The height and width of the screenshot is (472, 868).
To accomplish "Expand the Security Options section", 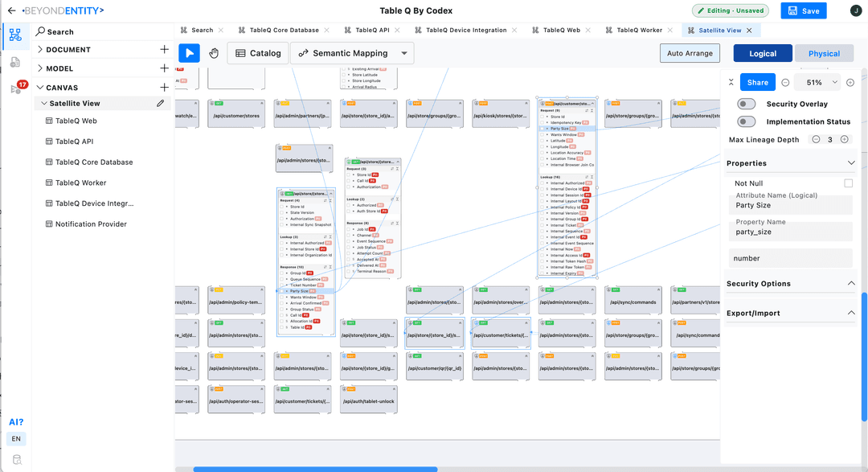I will [851, 283].
